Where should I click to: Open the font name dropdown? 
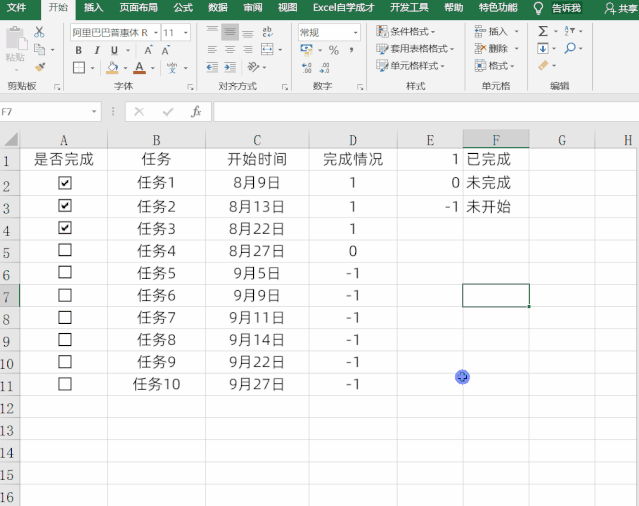coord(156,33)
